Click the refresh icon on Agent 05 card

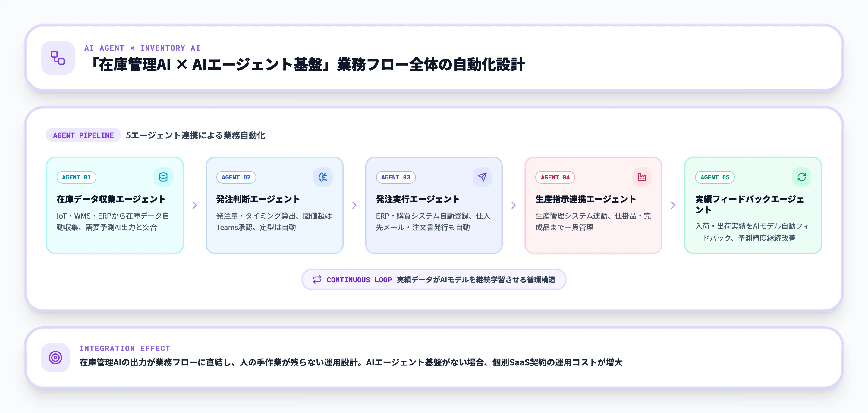[802, 177]
